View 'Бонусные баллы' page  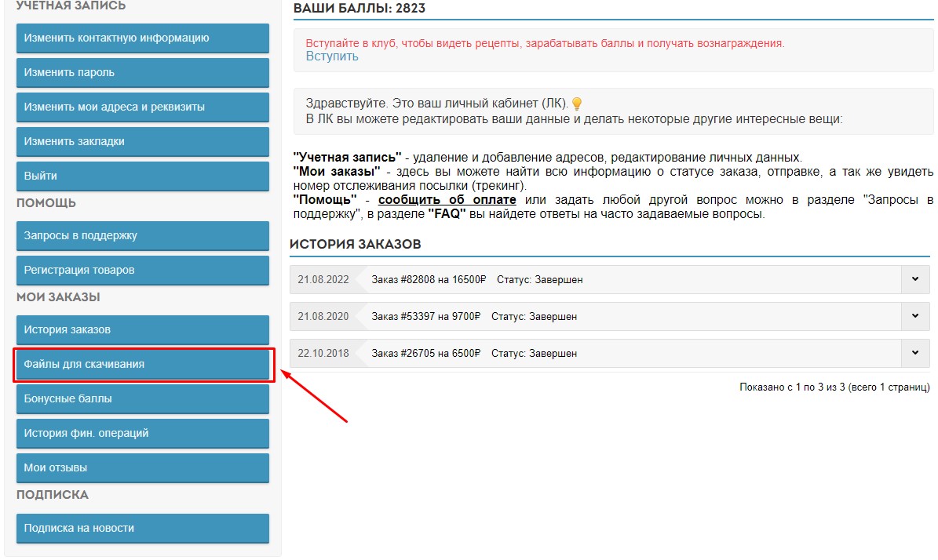(x=143, y=398)
